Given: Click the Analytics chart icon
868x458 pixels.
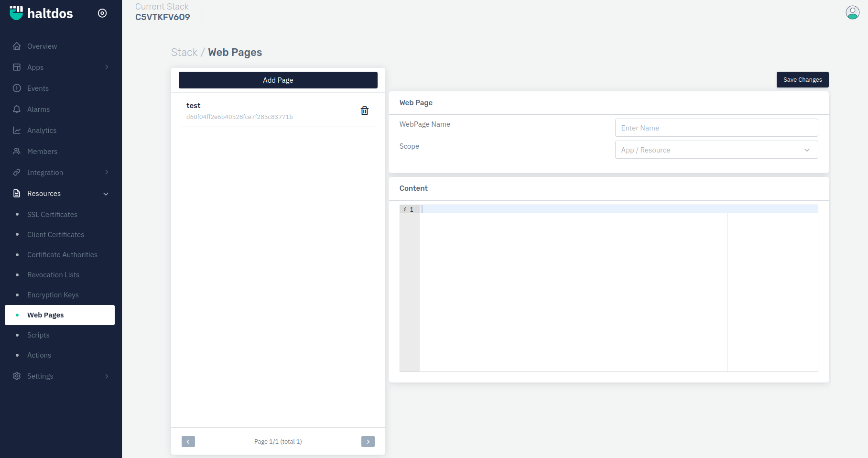Looking at the screenshot, I should [x=17, y=130].
